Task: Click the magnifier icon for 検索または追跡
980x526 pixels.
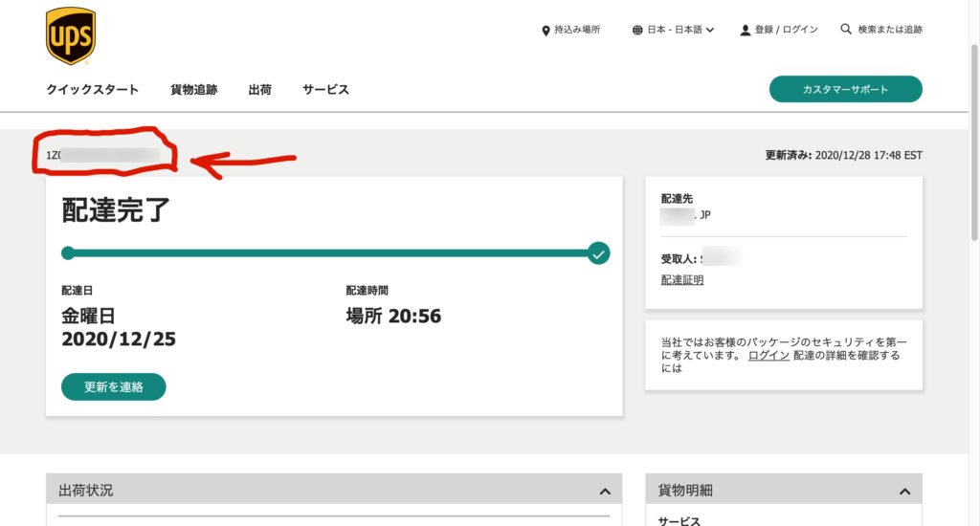Action: coord(846,30)
